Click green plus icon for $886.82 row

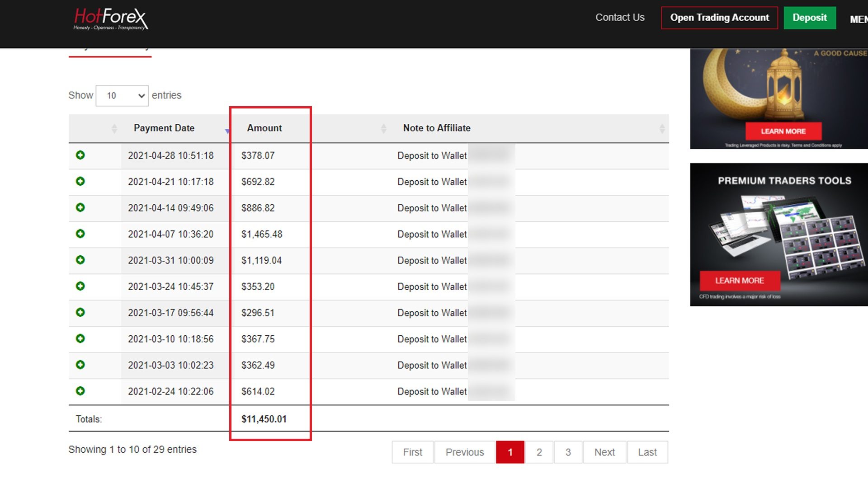80,208
